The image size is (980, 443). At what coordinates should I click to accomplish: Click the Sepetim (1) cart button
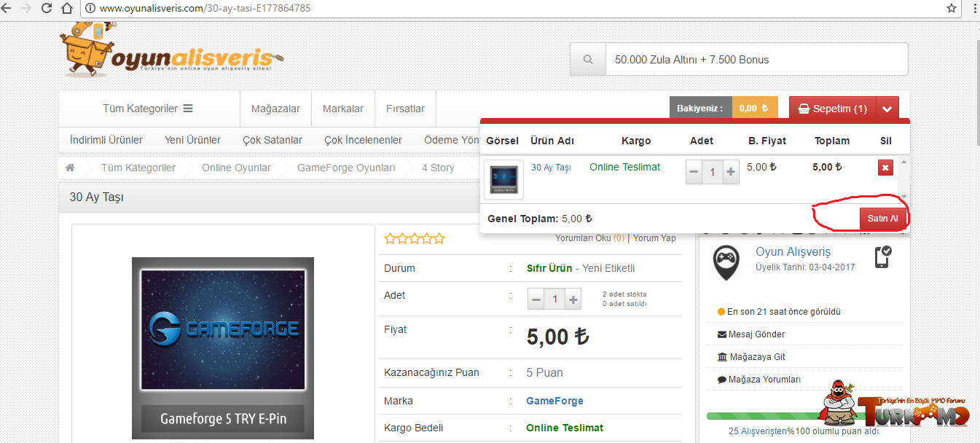pos(832,109)
